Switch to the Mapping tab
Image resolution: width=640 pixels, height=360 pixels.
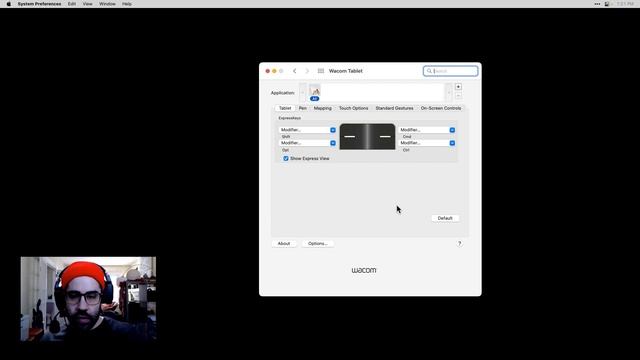point(322,108)
